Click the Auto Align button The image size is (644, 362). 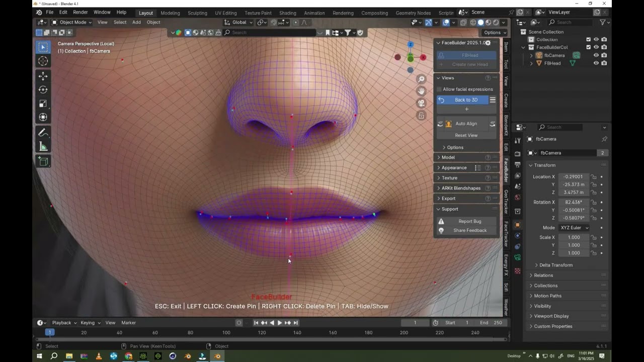(x=466, y=124)
